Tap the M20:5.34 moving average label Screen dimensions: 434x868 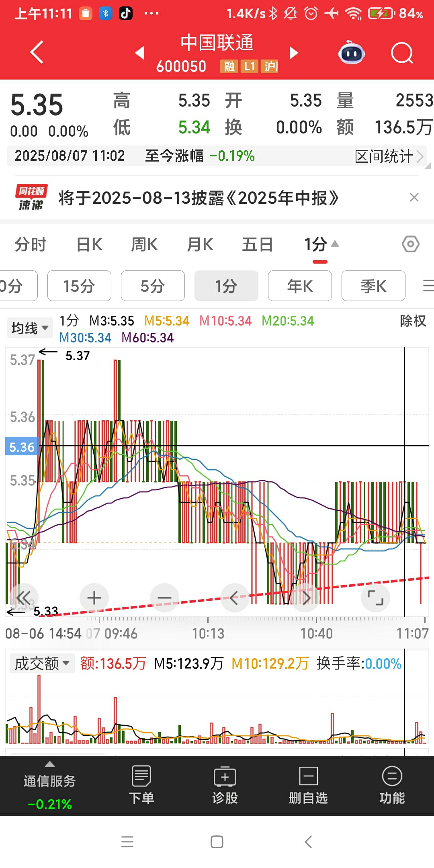pyautogui.click(x=288, y=321)
